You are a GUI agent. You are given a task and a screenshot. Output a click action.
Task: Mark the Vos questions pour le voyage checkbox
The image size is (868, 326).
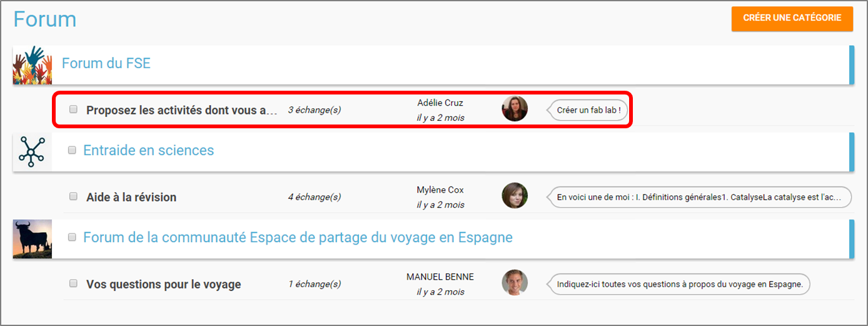pyautogui.click(x=73, y=283)
